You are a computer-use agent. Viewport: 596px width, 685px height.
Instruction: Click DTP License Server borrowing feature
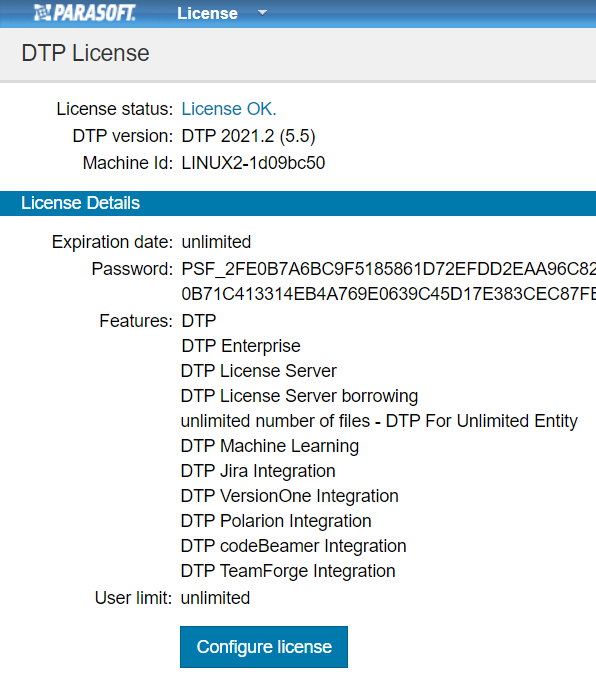click(x=299, y=396)
